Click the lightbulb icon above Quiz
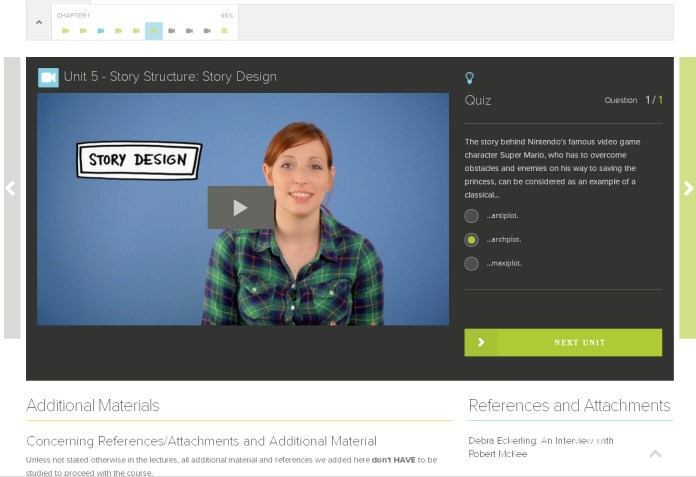Screen dimensions: 696x477 pyautogui.click(x=470, y=78)
